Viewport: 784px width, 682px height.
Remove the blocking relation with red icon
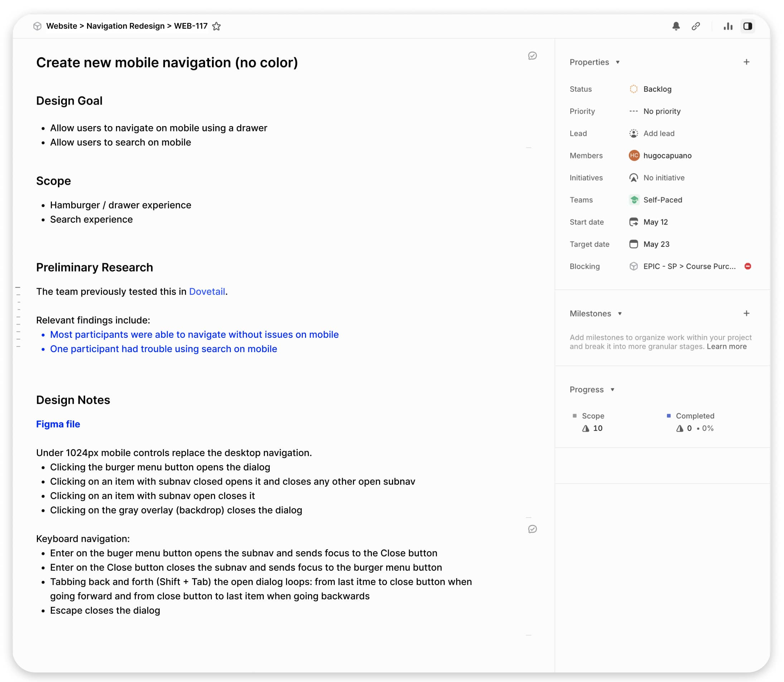tap(748, 266)
